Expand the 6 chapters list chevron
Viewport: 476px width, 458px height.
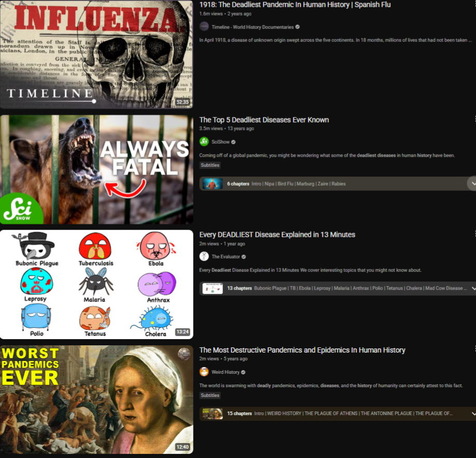(471, 184)
